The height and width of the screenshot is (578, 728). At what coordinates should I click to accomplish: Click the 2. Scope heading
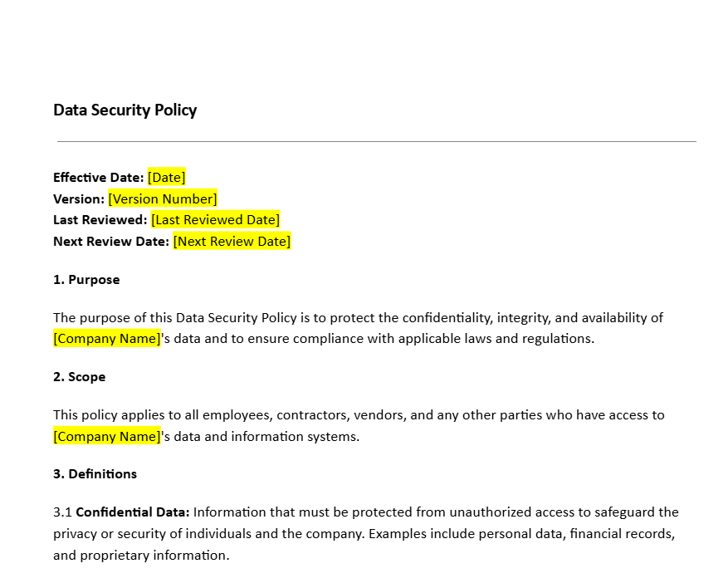80,377
